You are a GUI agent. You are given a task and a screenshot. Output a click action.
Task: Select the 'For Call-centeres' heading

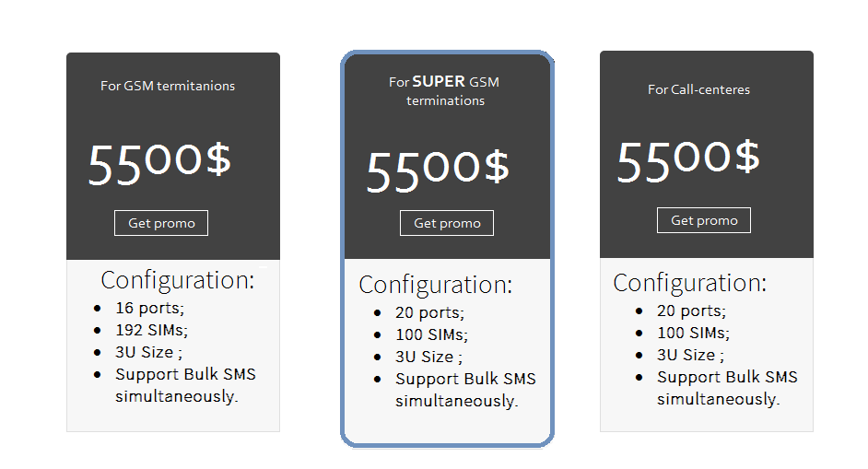coord(698,89)
